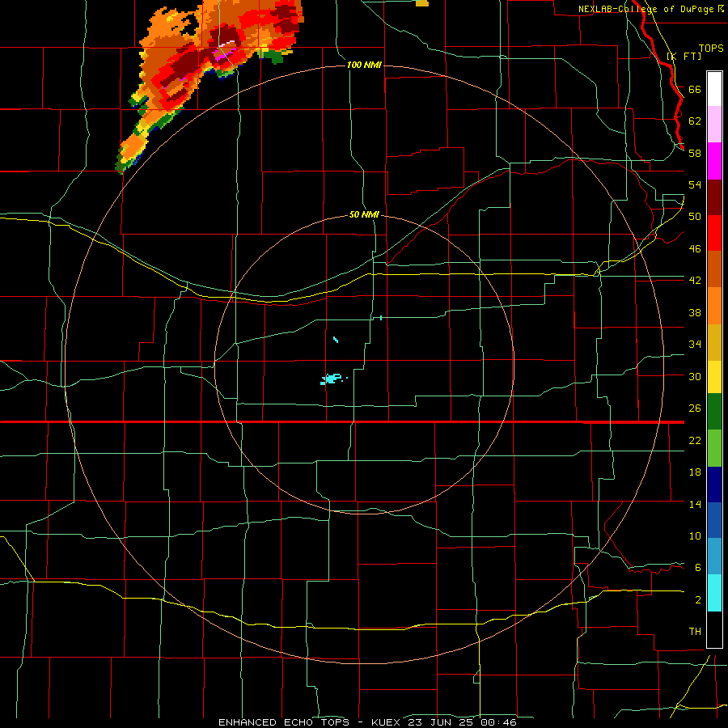Viewport: 728px width, 728px height.
Task: Click the 'TH' legend label
Action: coord(695,632)
